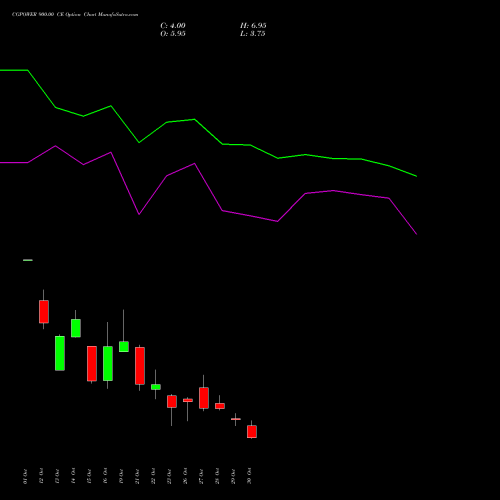The width and height of the screenshot is (500, 500).
Task: Click the doji candle above 29 Oct
Action: coord(236,419)
